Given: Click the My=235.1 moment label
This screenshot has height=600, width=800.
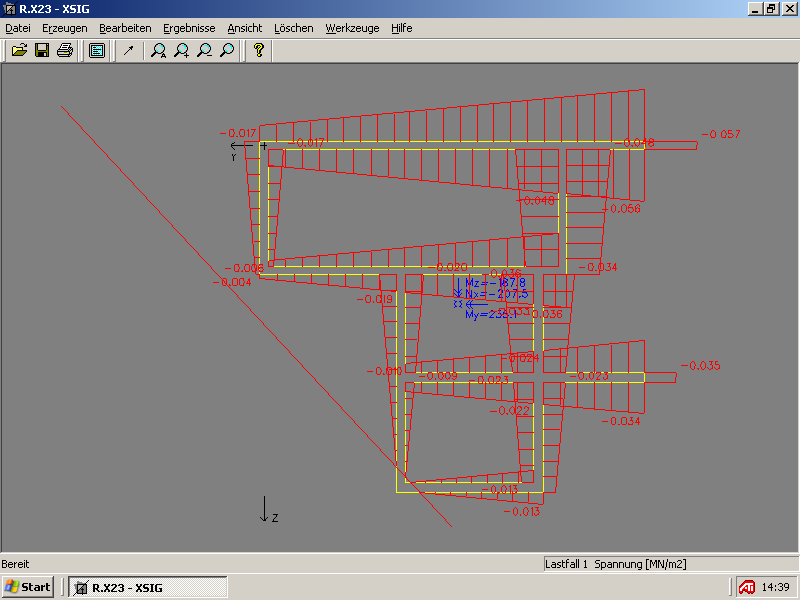Looking at the screenshot, I should (x=491, y=314).
